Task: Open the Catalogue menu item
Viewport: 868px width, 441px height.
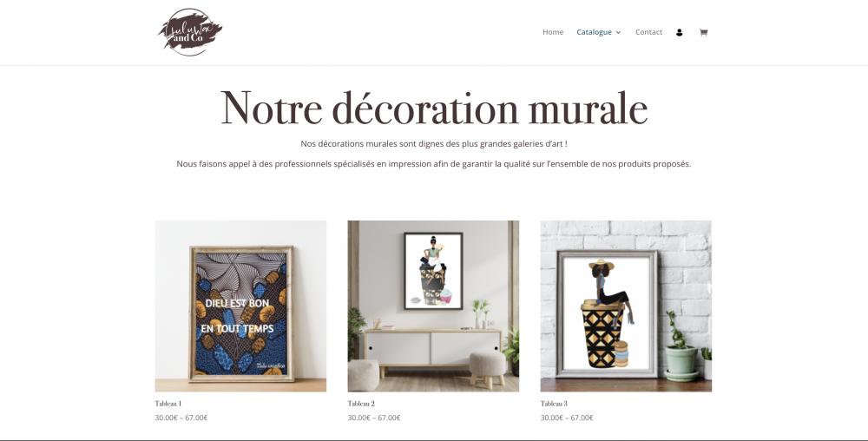Action: pyautogui.click(x=594, y=32)
